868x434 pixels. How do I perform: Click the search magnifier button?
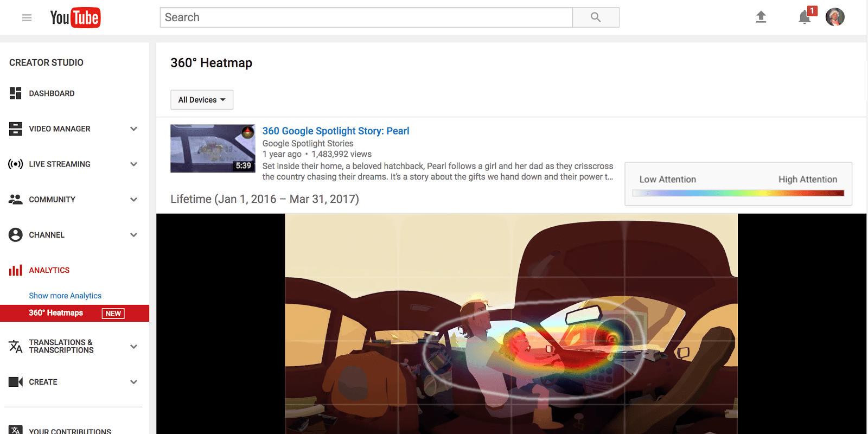pos(596,17)
